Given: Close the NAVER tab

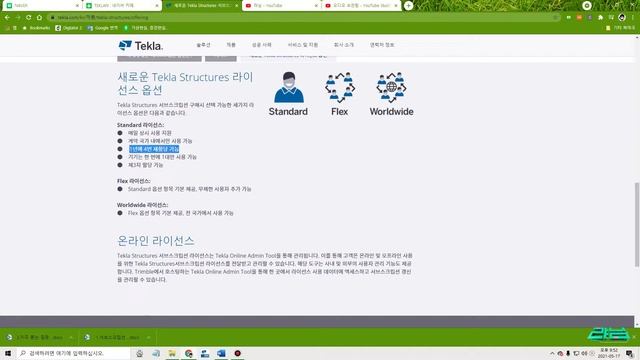Looking at the screenshot, I should (x=77, y=6).
